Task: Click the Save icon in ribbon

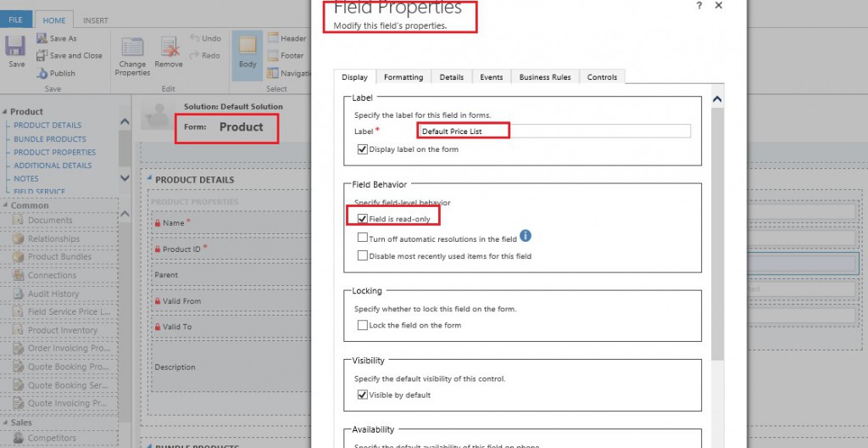Action: coord(15,47)
